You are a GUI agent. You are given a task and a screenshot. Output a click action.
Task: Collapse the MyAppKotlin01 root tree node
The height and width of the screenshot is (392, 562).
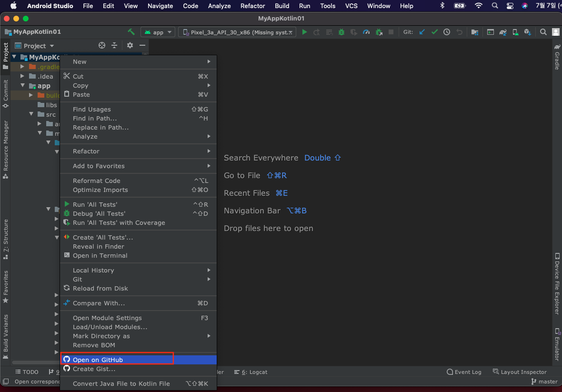14,57
